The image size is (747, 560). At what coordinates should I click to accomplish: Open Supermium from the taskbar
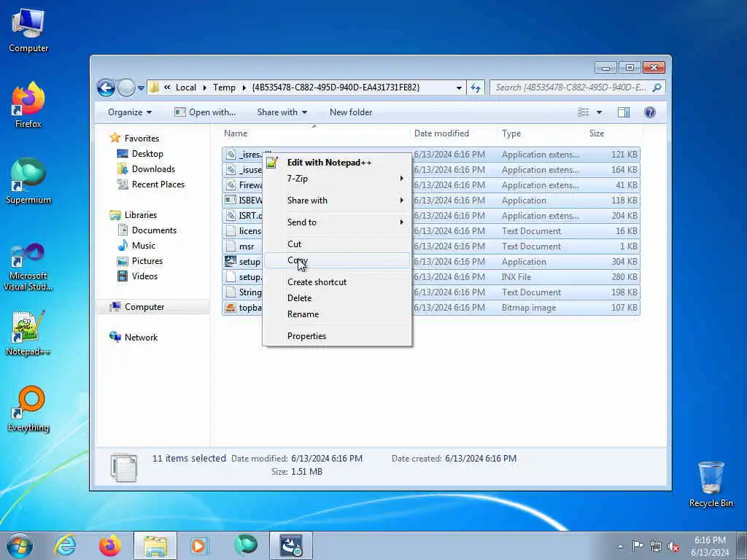coord(246,545)
